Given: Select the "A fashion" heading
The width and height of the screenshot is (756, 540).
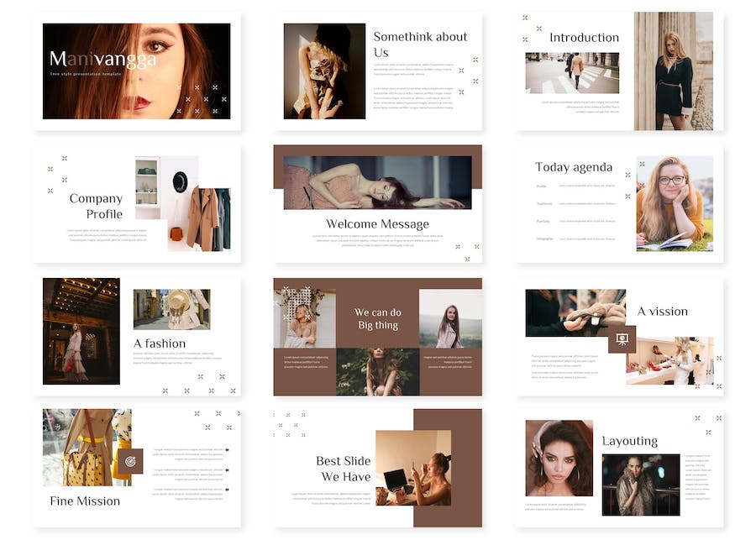Looking at the screenshot, I should (x=160, y=343).
